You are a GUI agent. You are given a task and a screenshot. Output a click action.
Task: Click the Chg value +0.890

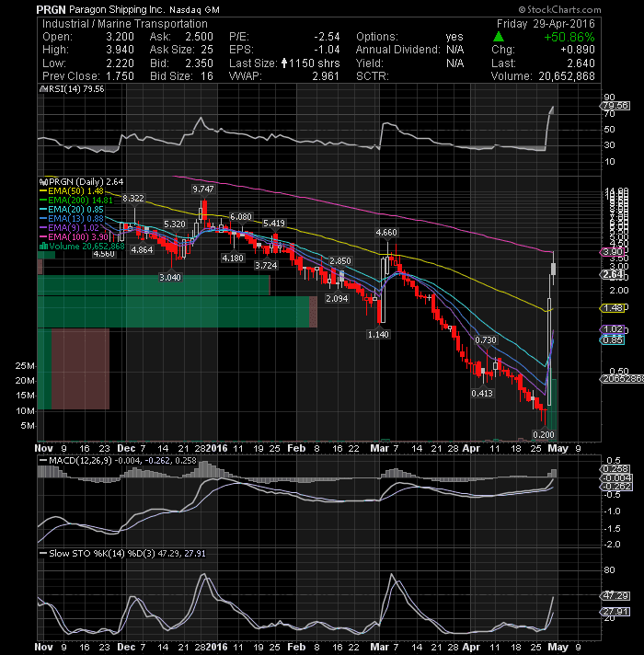click(578, 50)
